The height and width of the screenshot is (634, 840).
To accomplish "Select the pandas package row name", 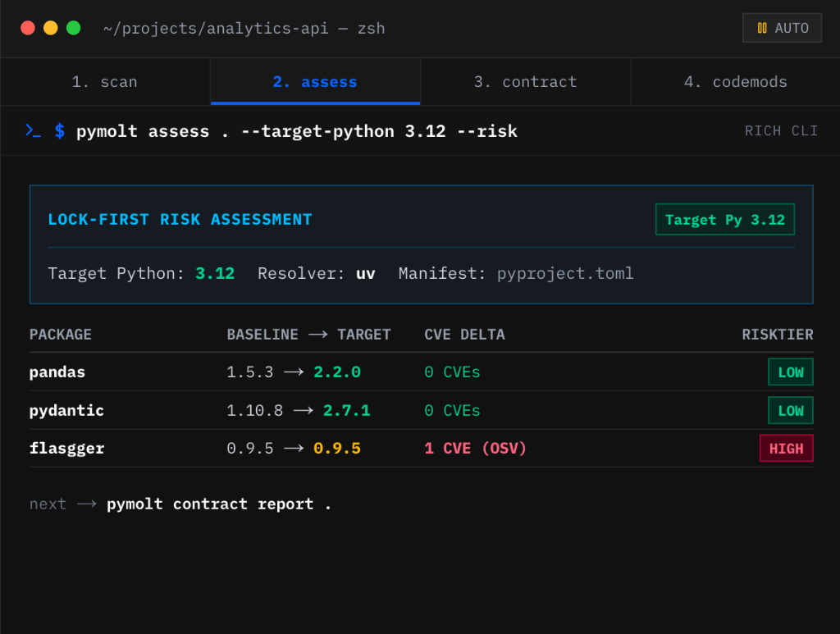I will pyautogui.click(x=57, y=372).
